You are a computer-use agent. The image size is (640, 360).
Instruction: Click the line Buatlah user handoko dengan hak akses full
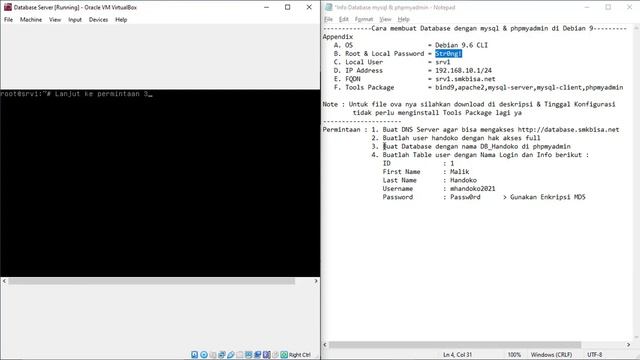coord(461,138)
